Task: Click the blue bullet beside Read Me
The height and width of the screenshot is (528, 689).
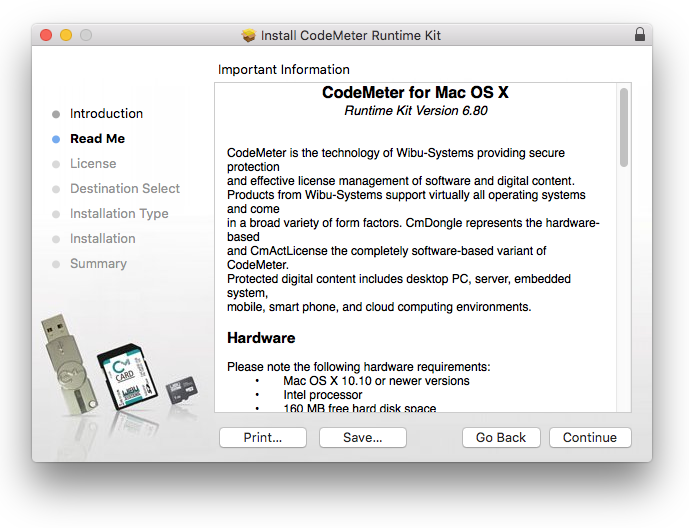Action: point(56,139)
